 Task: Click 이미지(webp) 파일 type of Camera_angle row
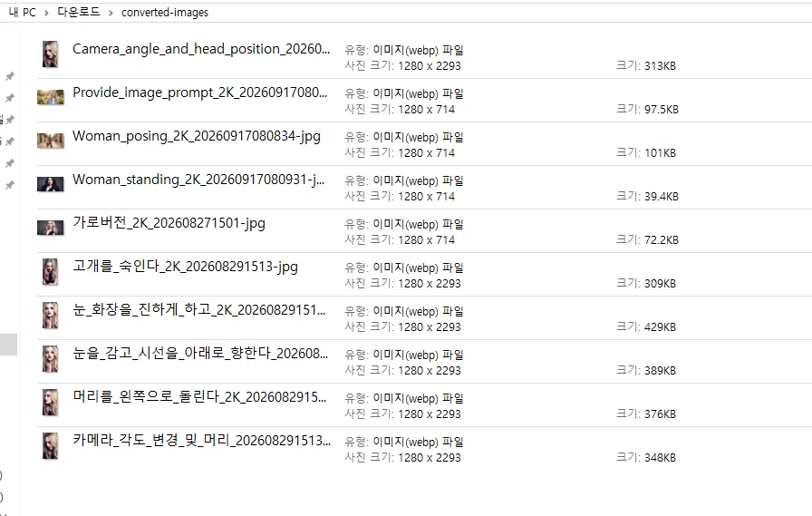click(x=418, y=50)
